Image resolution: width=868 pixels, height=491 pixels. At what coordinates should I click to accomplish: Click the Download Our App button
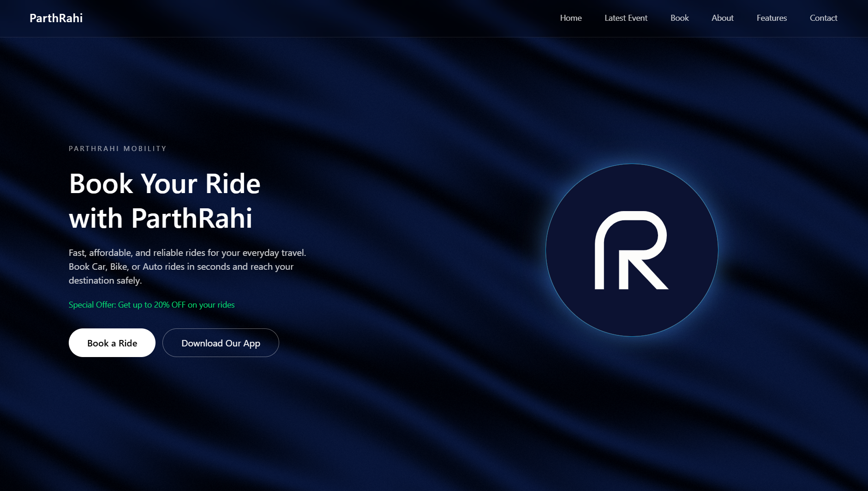221,343
